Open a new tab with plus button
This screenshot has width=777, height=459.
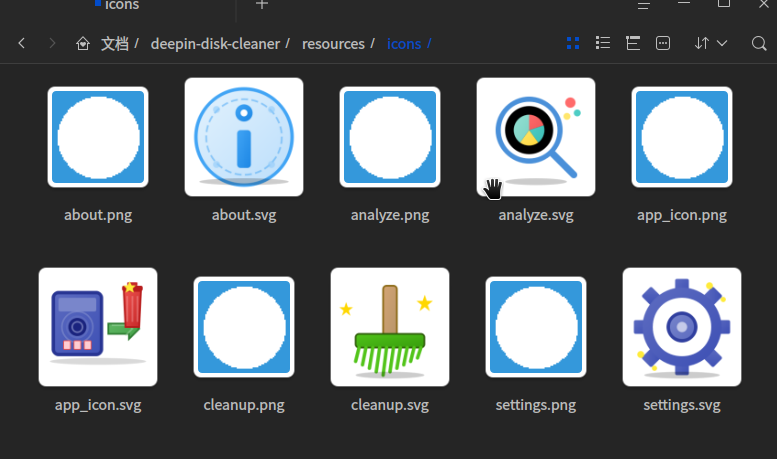[262, 5]
